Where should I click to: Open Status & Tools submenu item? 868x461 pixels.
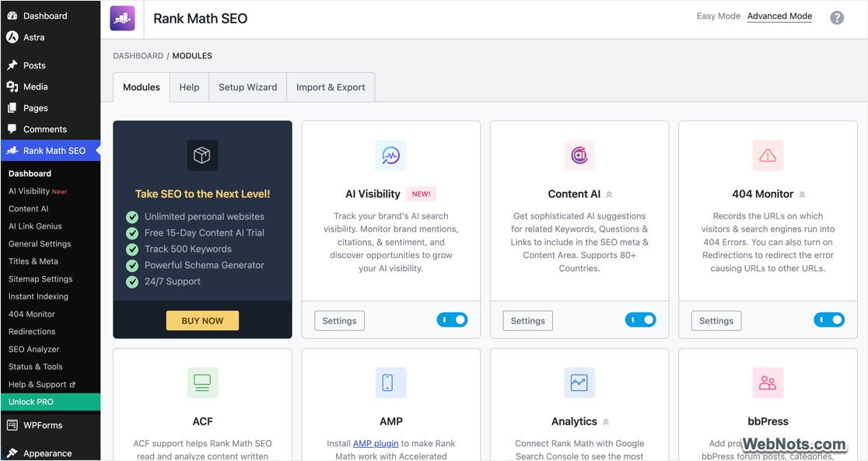[36, 367]
